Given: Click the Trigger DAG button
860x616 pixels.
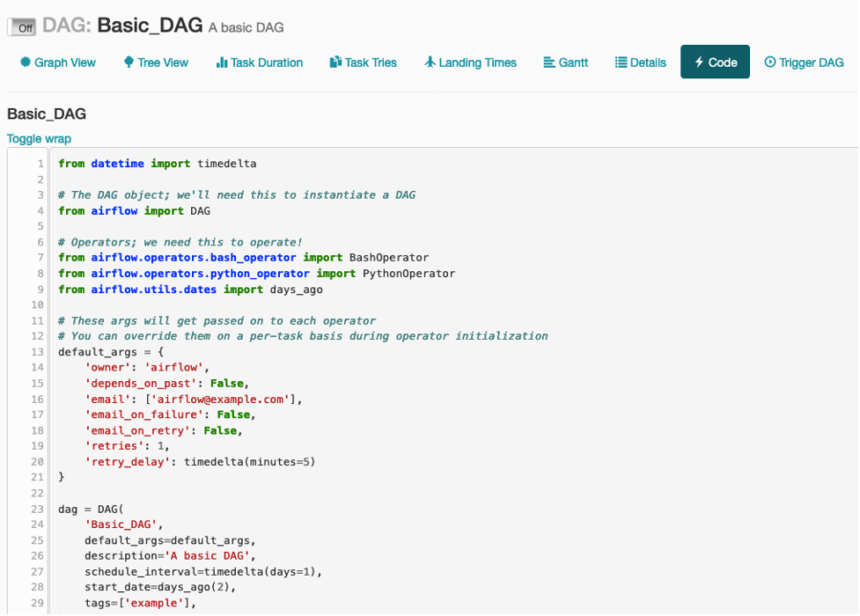Looking at the screenshot, I should point(803,62).
